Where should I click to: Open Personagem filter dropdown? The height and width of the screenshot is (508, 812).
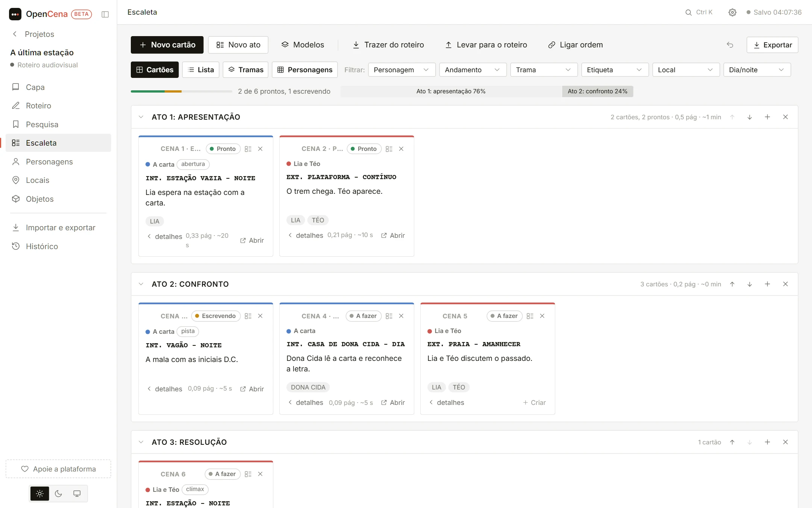402,70
